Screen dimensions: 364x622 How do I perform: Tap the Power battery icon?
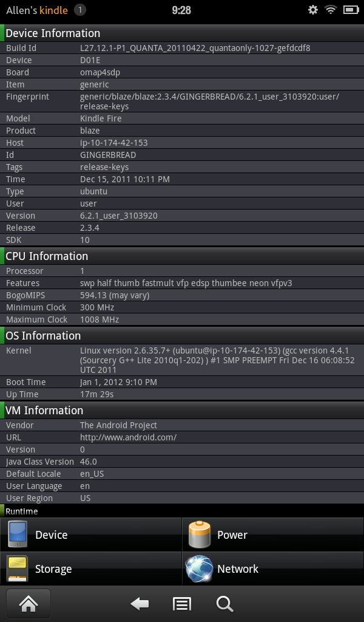click(x=200, y=535)
